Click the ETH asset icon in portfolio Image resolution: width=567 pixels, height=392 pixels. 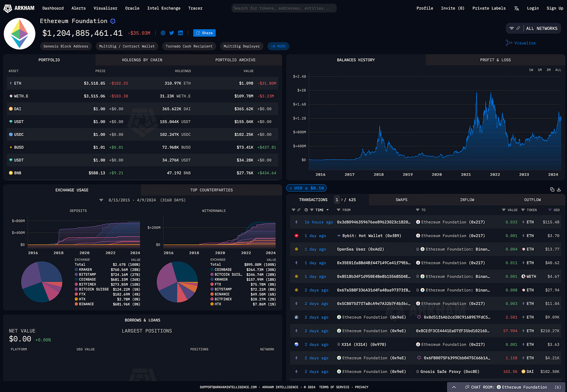click(11, 83)
